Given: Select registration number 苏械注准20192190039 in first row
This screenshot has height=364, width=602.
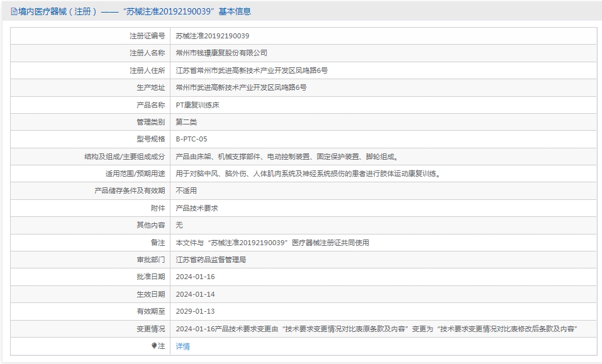Looking at the screenshot, I should [x=212, y=36].
